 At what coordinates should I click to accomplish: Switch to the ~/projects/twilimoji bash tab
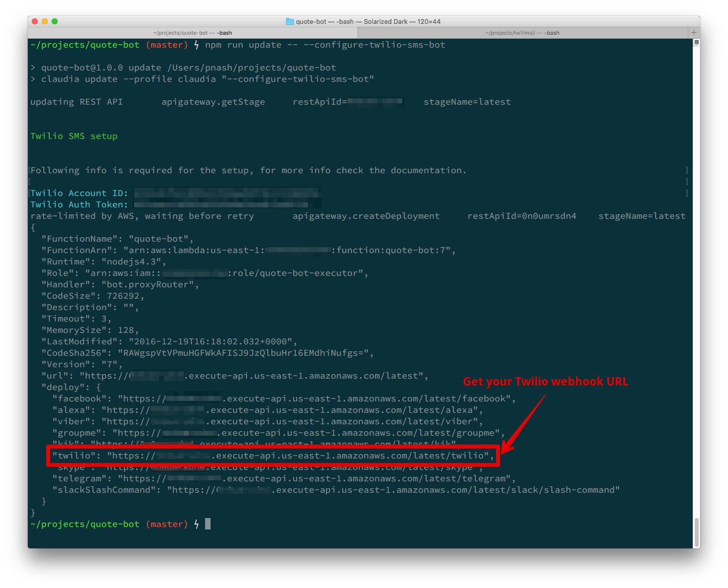522,33
